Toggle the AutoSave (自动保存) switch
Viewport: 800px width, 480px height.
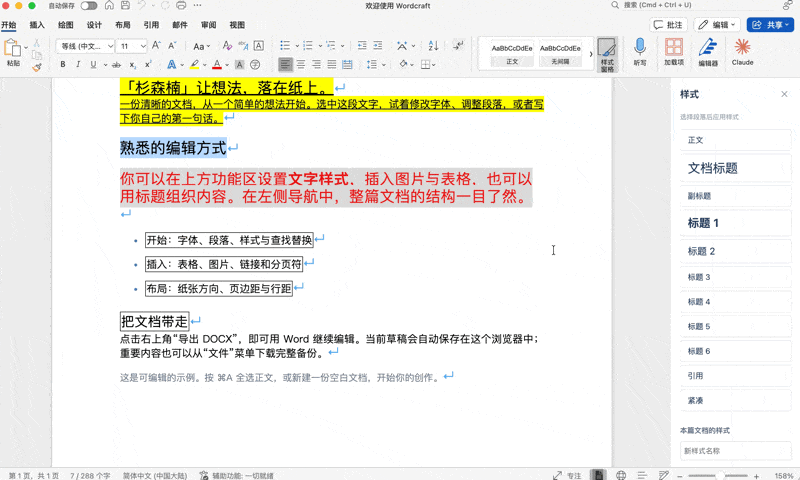[x=89, y=6]
